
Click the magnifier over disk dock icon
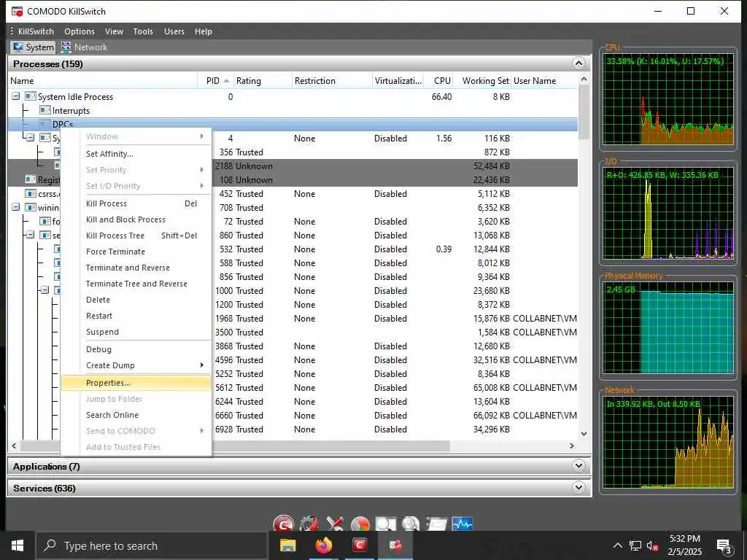(410, 524)
